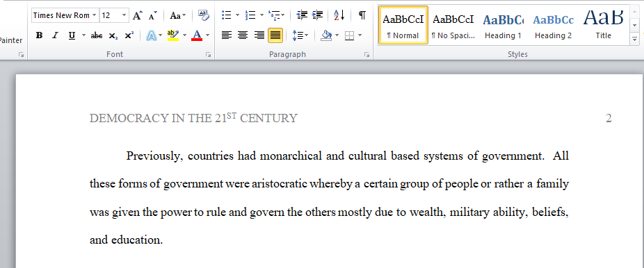Toggle Underline formatting
Viewport: 644px width, 268px height.
[x=72, y=35]
